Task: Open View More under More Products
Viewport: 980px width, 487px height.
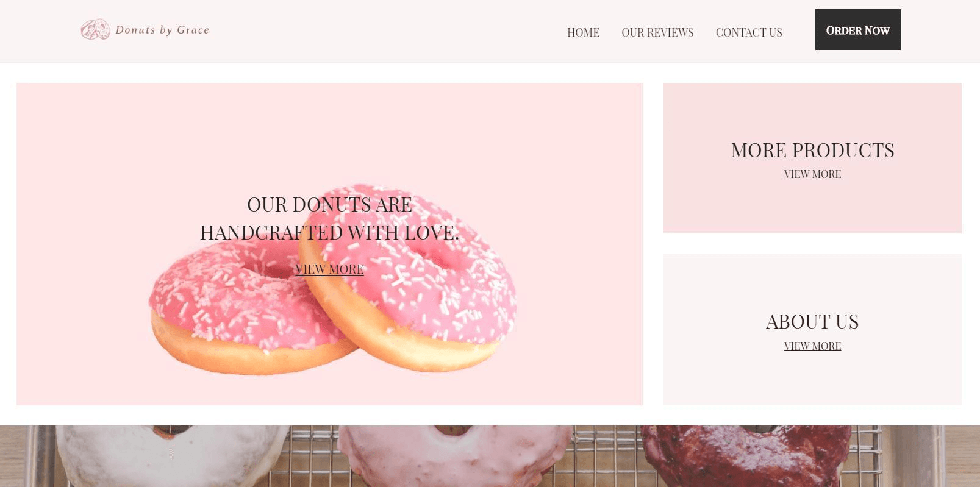Action: coord(812,174)
